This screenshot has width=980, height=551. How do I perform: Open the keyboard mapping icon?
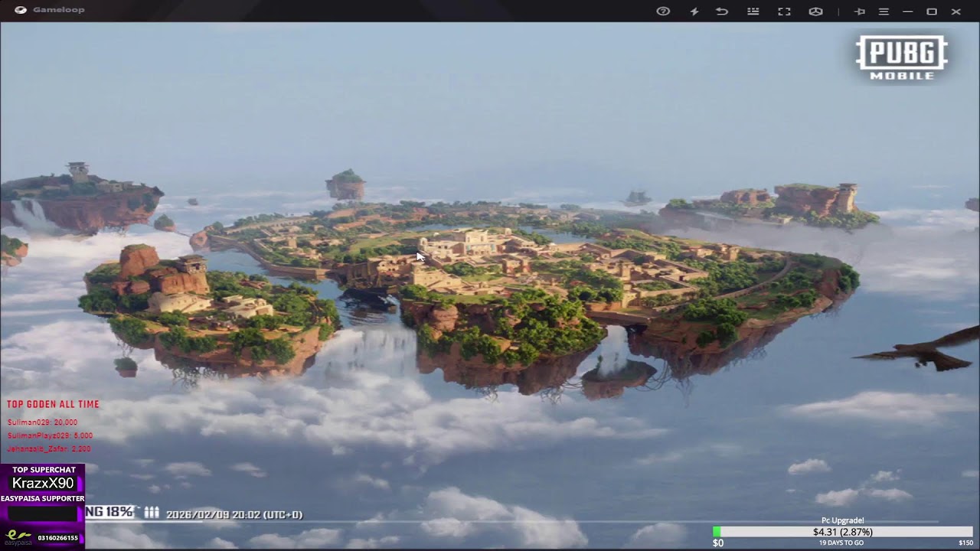pyautogui.click(x=753, y=11)
